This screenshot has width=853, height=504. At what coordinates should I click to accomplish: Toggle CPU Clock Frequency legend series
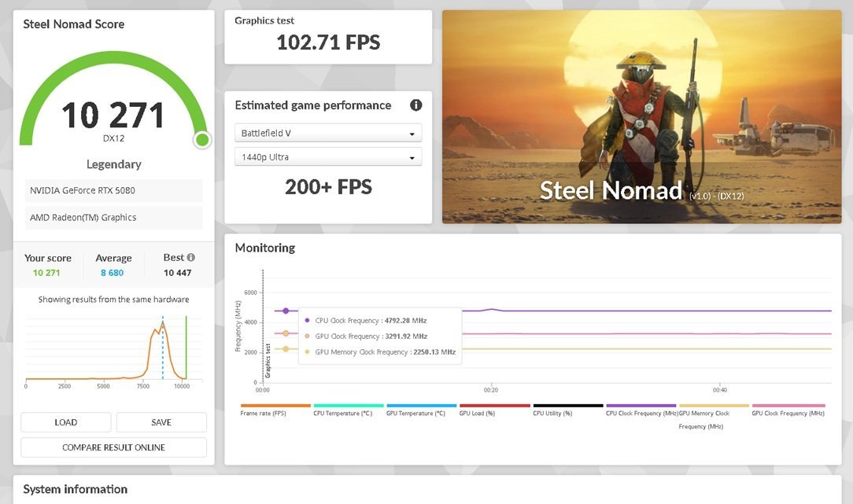(641, 410)
